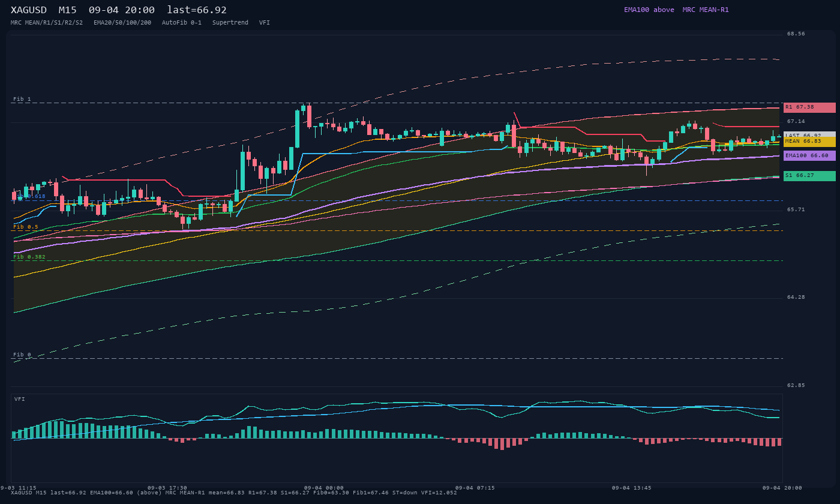Click the R1 67.38 price tag

[x=809, y=107]
